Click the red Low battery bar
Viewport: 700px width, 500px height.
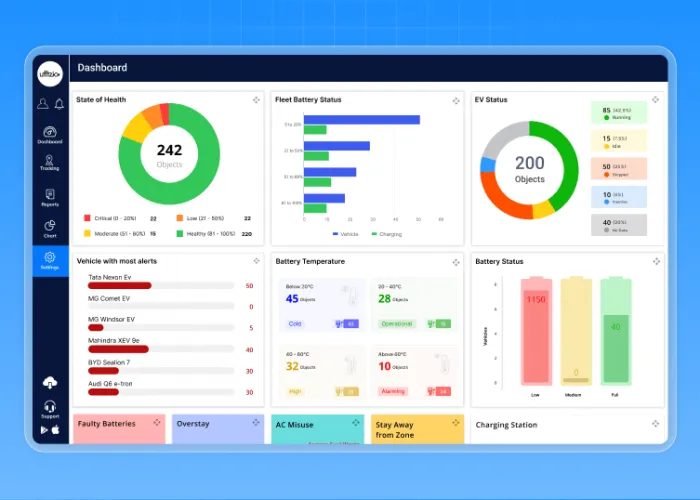537,330
